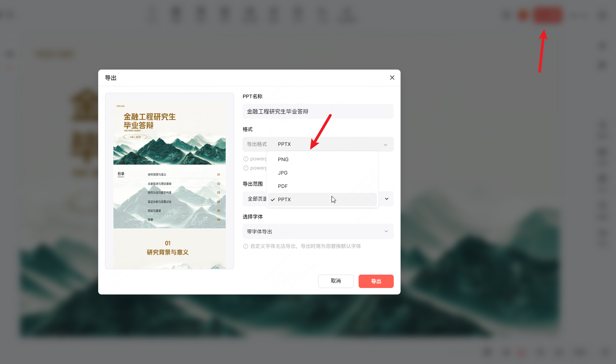The height and width of the screenshot is (364, 616).
Task: Pick PDF as the export format
Action: (x=322, y=186)
